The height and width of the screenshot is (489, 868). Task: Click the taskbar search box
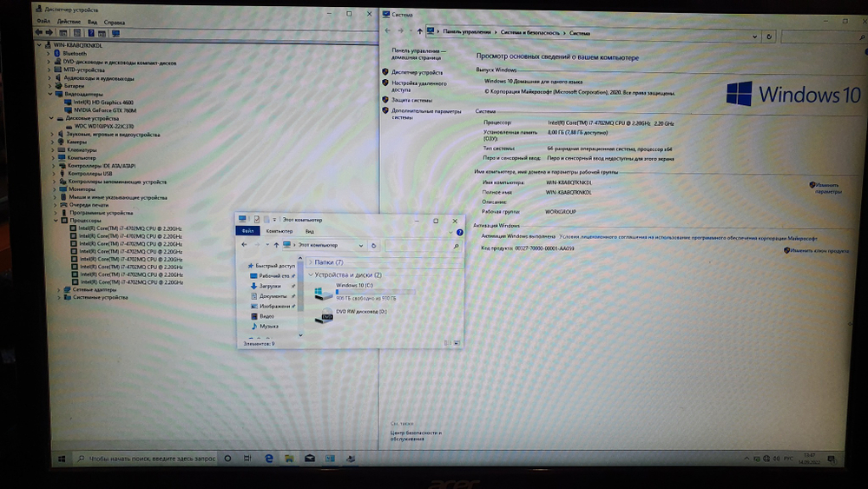[145, 459]
